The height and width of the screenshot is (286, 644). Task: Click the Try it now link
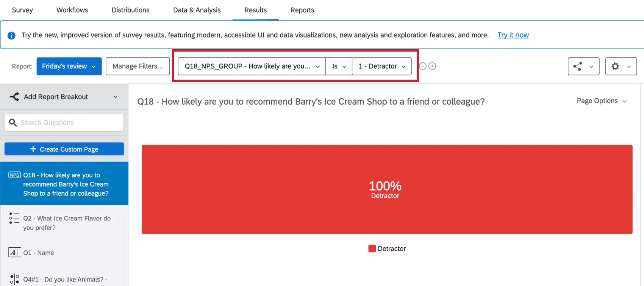513,35
